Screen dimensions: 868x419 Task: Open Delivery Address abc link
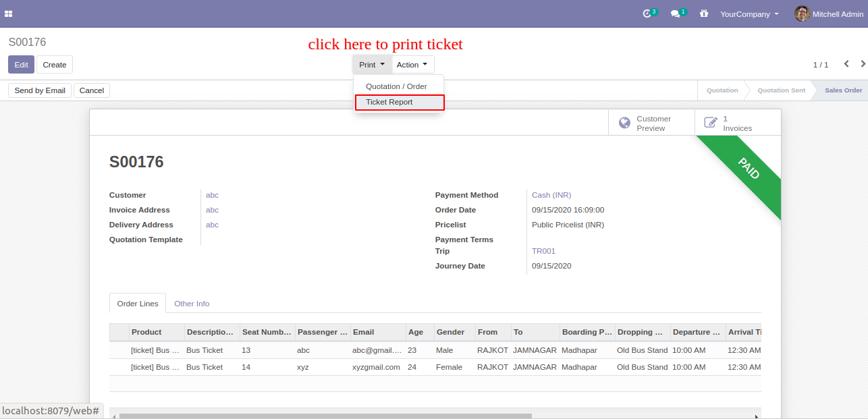212,225
